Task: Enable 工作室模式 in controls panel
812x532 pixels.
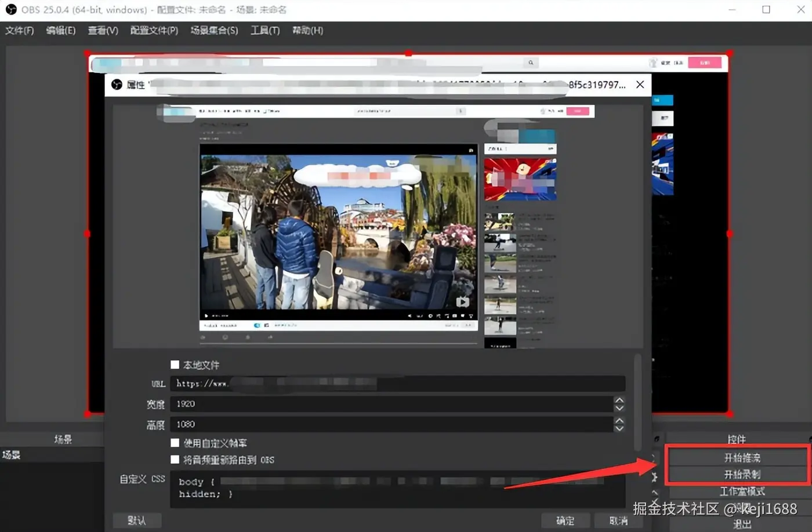Action: pyautogui.click(x=742, y=491)
